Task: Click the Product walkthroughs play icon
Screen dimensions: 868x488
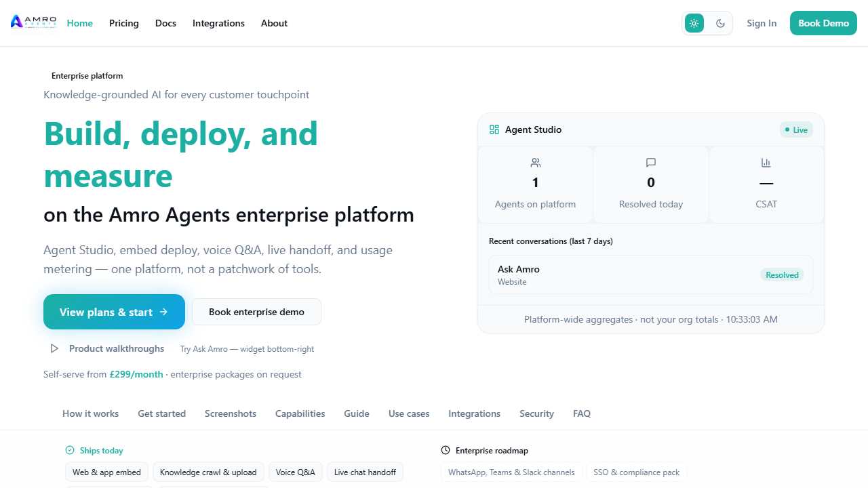Action: (x=54, y=348)
